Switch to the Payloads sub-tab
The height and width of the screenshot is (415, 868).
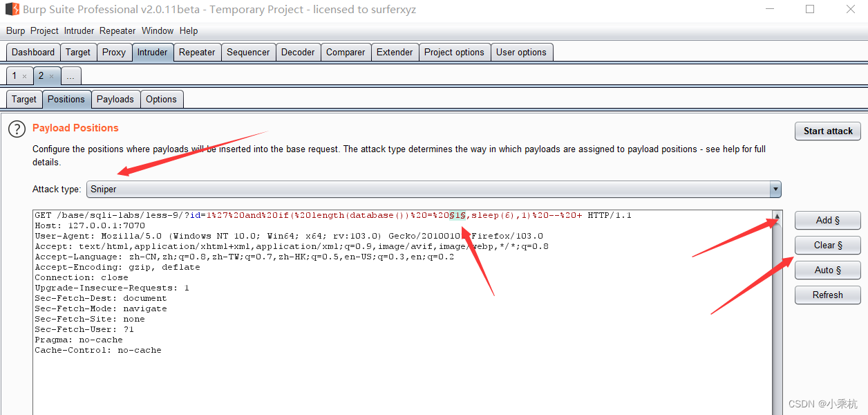[x=115, y=99]
